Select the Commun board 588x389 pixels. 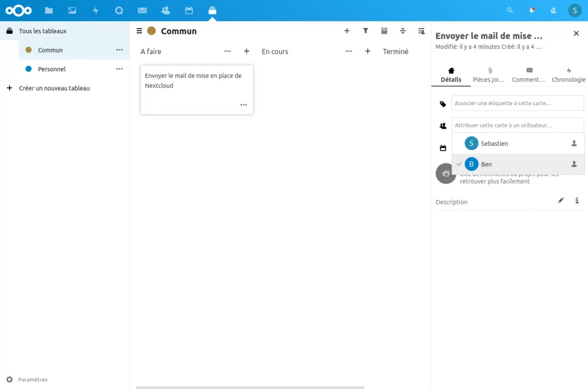tap(74, 50)
